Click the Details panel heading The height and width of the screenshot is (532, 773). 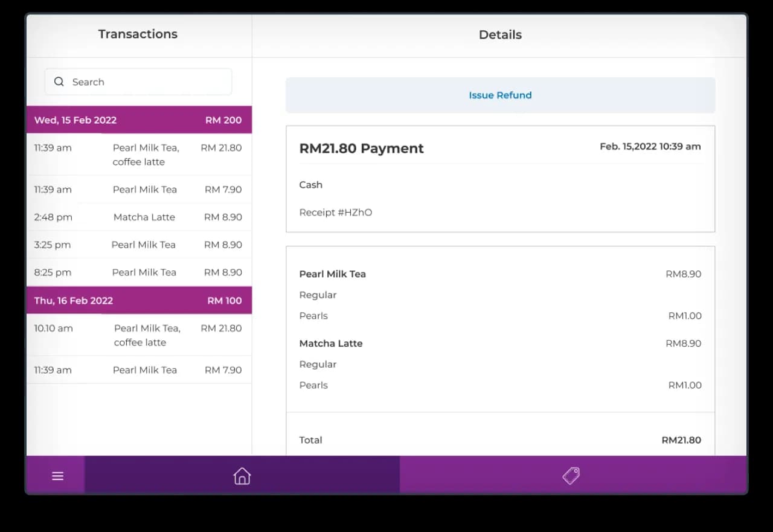click(500, 35)
